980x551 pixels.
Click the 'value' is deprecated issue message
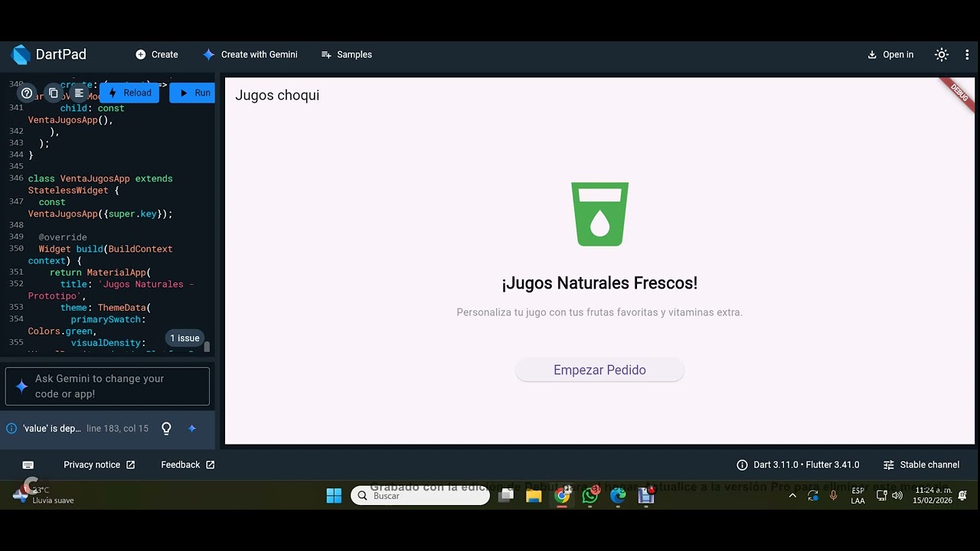click(x=52, y=429)
